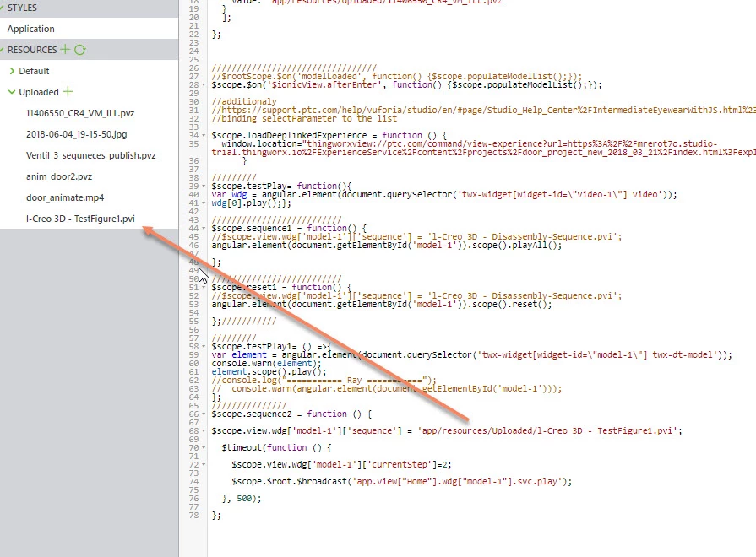Click the wdg[0].play() code line
The width and height of the screenshot is (756, 557).
point(251,203)
